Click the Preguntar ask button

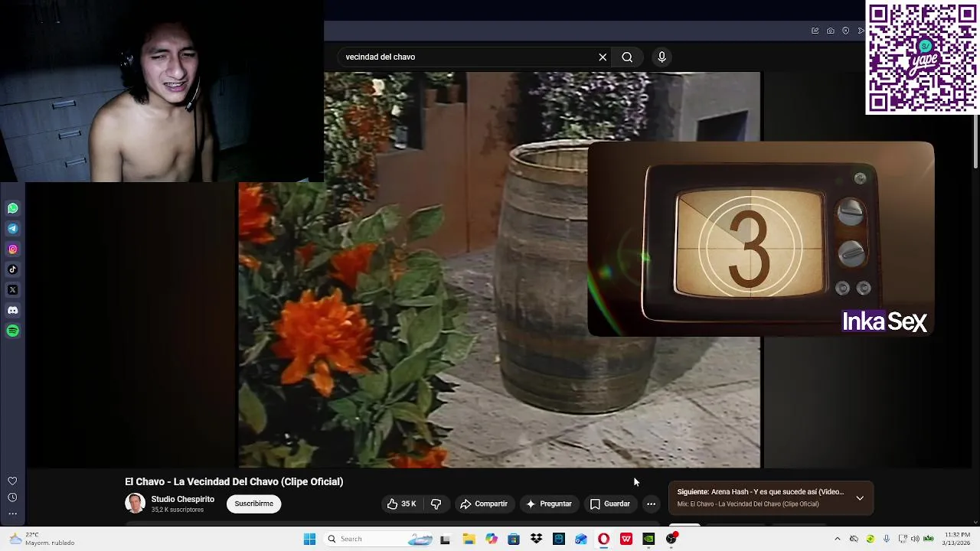[x=548, y=504]
